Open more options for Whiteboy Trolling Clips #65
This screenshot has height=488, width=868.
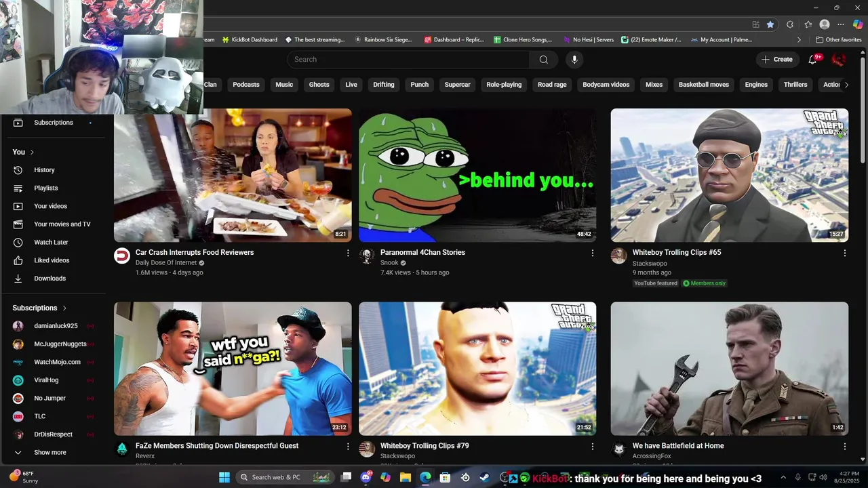(844, 253)
